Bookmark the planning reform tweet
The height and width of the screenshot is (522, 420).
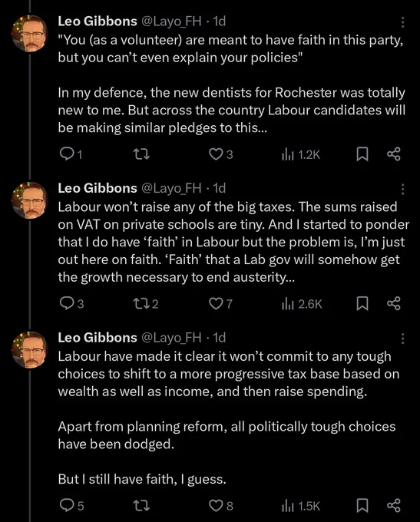362,506
